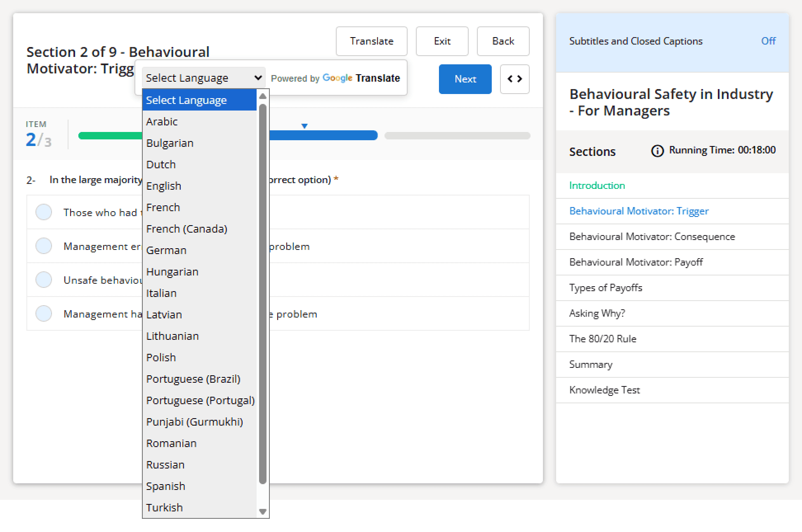Click the grey remaining progress segment
802x532 pixels.
point(458,136)
